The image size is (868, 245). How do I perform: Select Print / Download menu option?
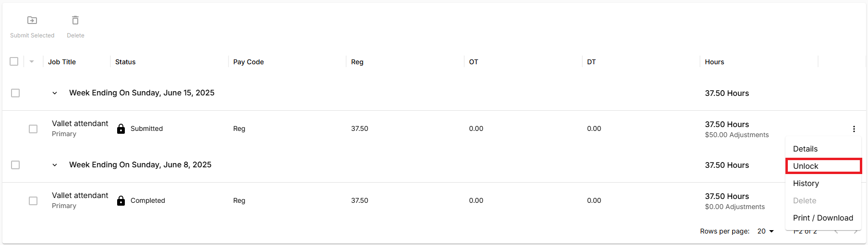click(x=823, y=218)
